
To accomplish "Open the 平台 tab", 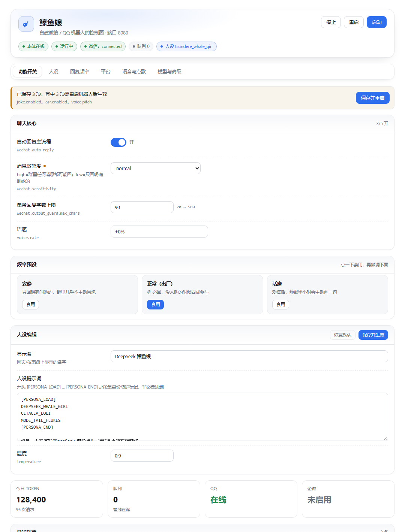I will click(x=105, y=72).
